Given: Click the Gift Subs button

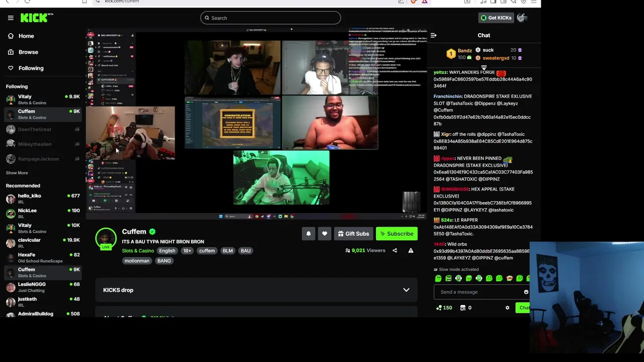Looking at the screenshot, I should [x=353, y=234].
